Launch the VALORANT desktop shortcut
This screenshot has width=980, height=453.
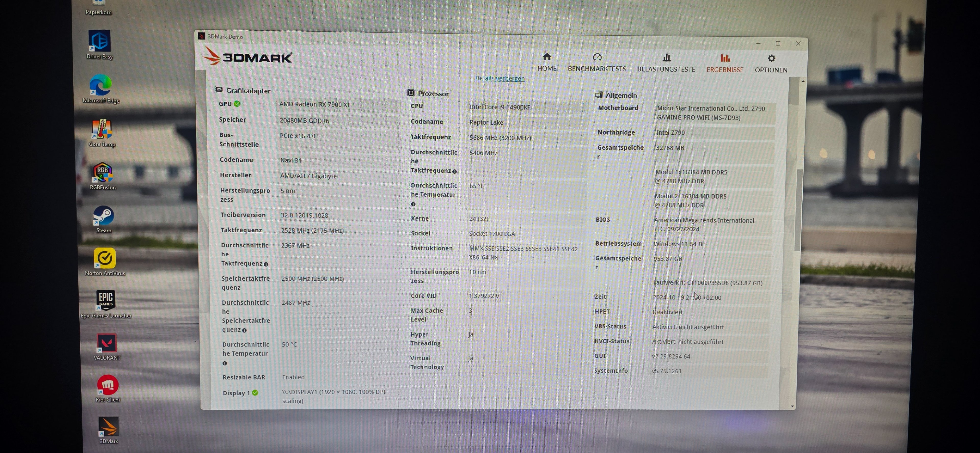click(x=107, y=343)
